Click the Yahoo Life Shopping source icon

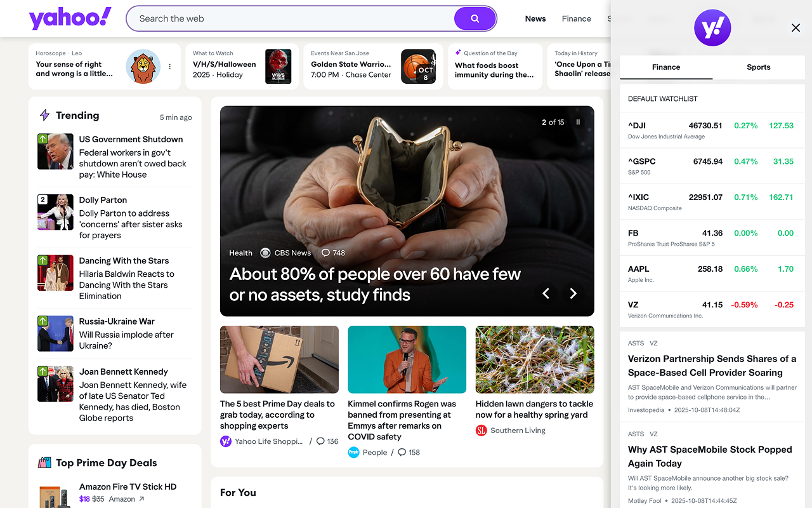226,441
